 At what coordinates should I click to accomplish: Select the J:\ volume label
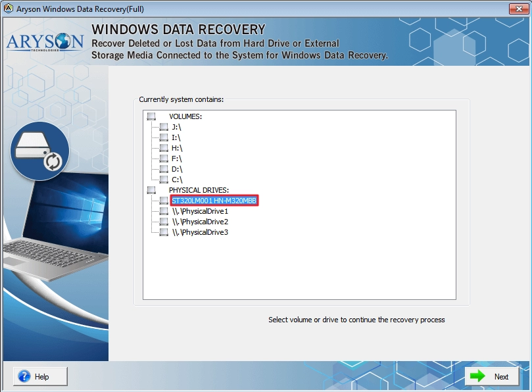(176, 127)
